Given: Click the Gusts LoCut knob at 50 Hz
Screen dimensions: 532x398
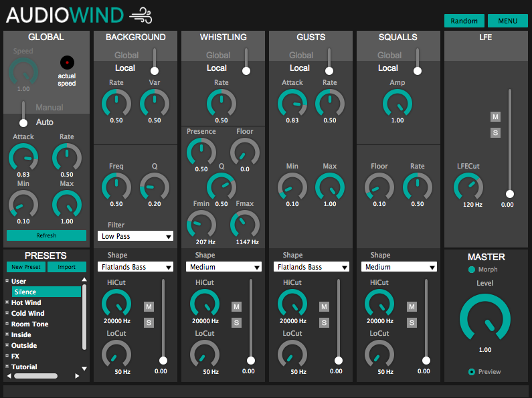Looking at the screenshot, I should (x=292, y=355).
